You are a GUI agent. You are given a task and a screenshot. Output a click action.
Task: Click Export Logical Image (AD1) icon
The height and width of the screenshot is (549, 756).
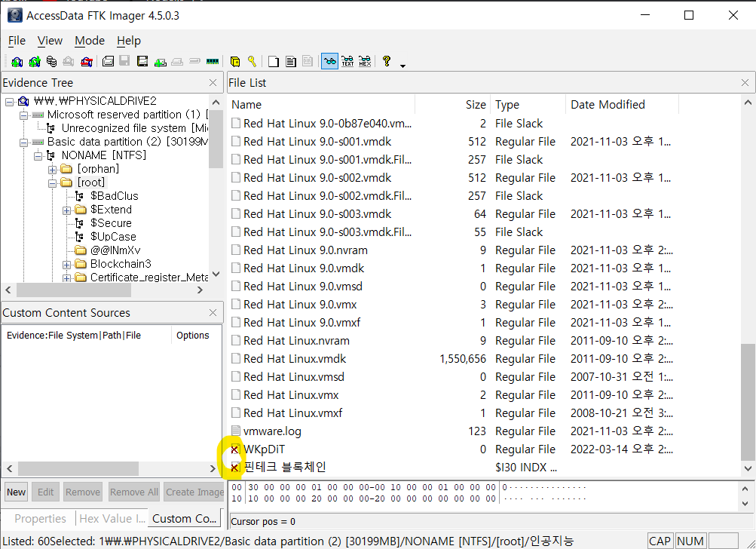pos(142,61)
